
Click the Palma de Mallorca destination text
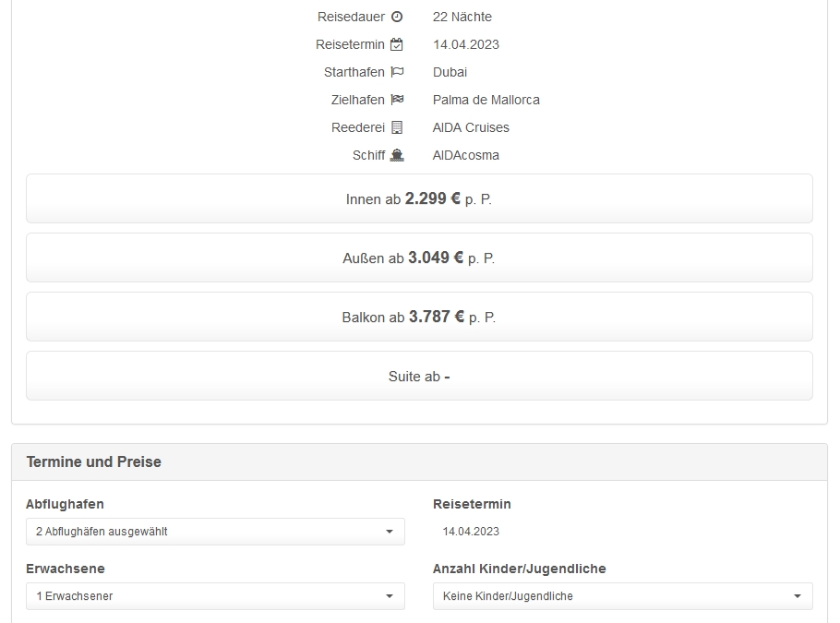click(486, 100)
